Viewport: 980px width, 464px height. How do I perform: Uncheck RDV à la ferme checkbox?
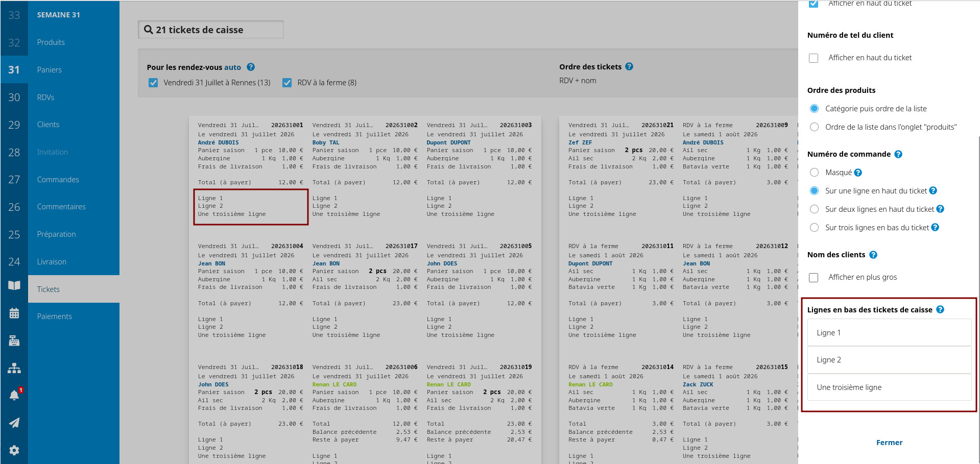(287, 83)
